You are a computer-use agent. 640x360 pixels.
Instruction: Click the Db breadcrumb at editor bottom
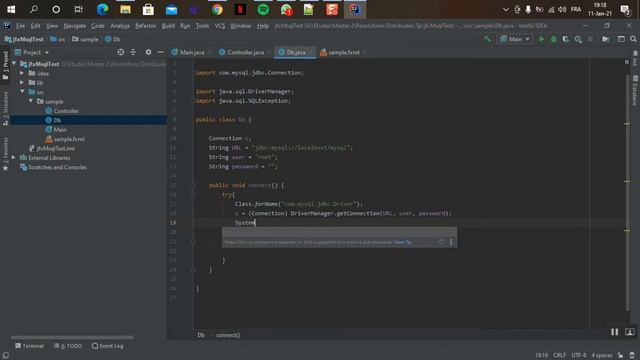tap(201, 335)
